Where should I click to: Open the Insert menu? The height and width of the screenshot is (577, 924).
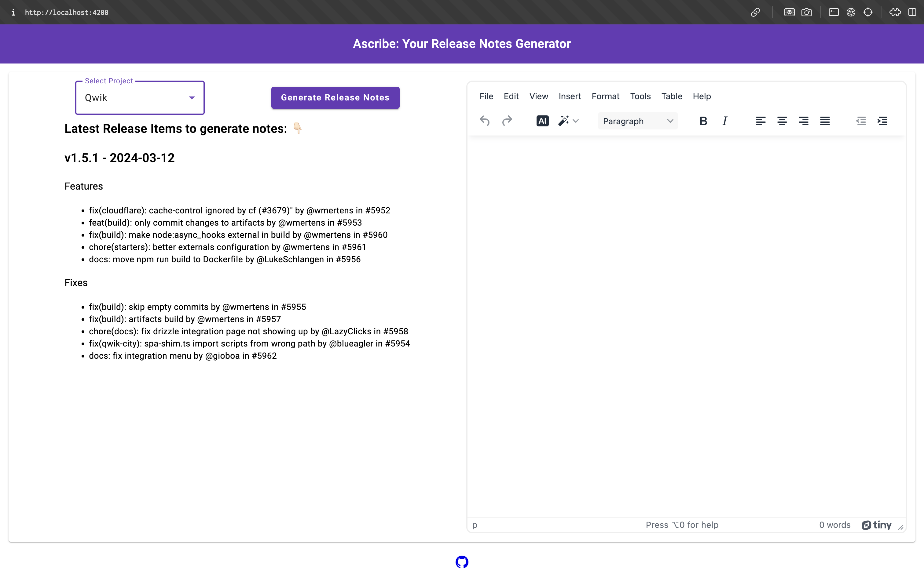pos(570,96)
